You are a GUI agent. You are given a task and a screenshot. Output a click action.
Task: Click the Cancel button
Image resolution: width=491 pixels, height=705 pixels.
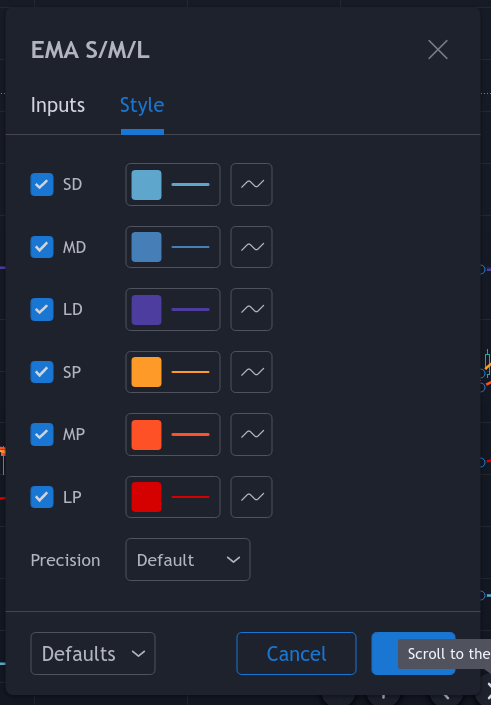click(x=296, y=653)
